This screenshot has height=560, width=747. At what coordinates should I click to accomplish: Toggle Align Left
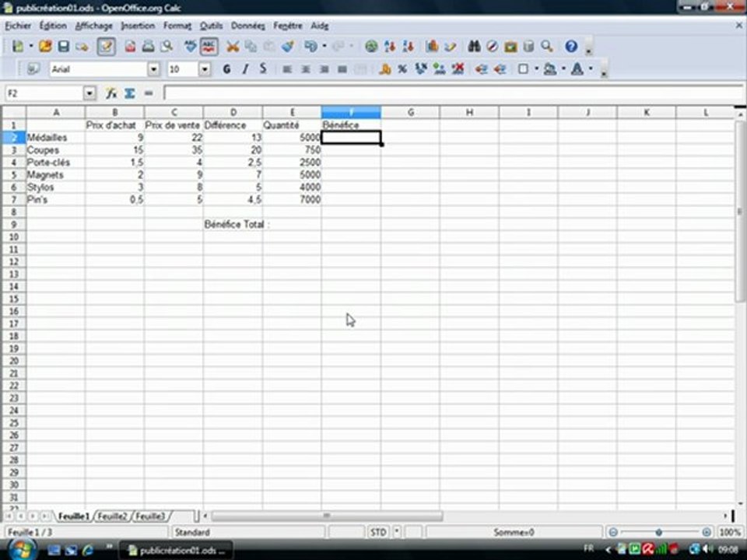(x=287, y=69)
